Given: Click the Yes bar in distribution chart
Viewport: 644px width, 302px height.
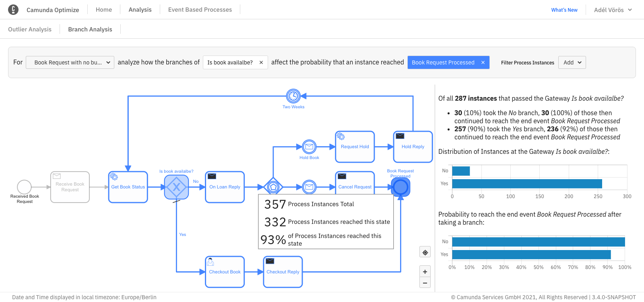Looking at the screenshot, I should point(527,184).
